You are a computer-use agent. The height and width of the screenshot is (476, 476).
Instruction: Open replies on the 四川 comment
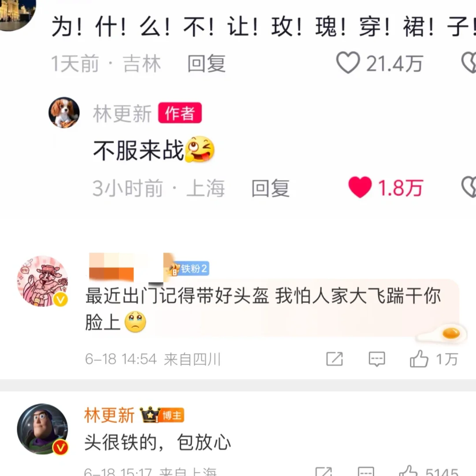(x=377, y=359)
